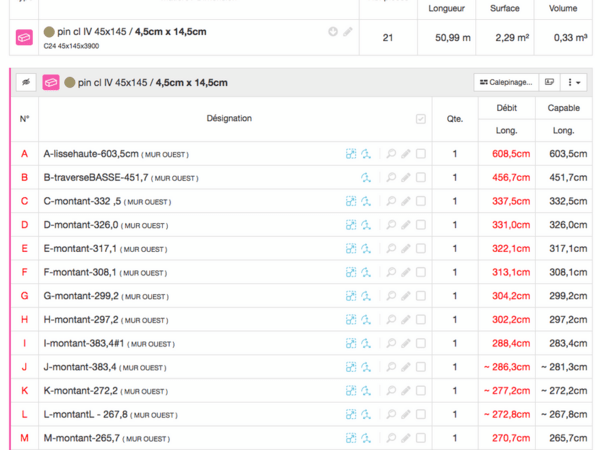Click pencil icon for C-montant-332 row

point(406,201)
